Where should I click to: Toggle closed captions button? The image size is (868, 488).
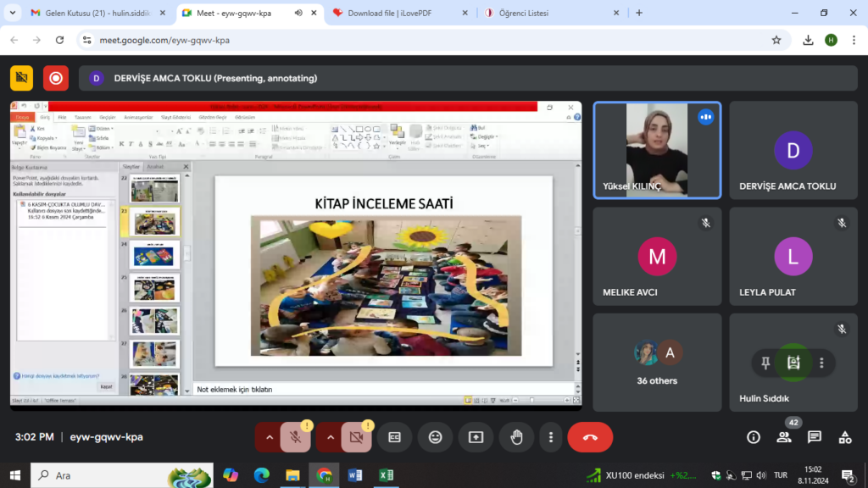pos(394,437)
